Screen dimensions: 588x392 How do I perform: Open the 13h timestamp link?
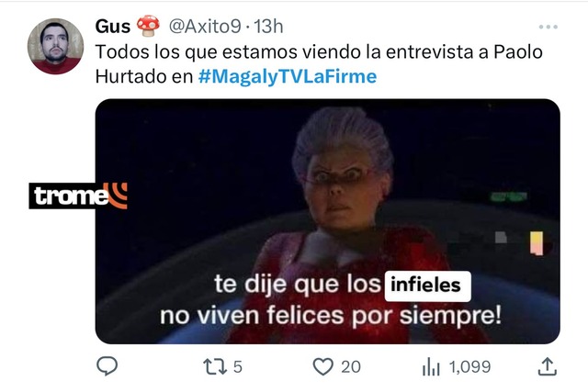268,27
